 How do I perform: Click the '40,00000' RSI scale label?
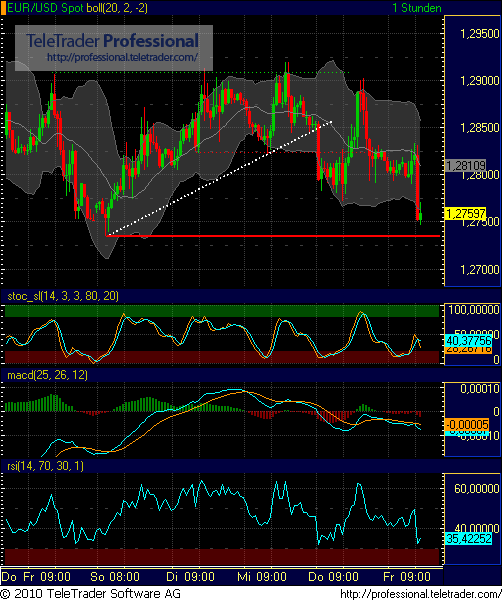coord(476,529)
